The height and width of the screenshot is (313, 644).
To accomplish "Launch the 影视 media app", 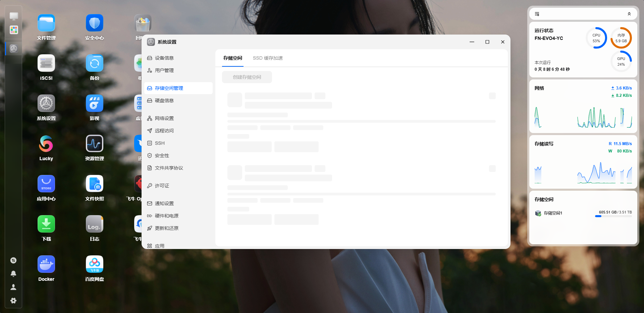I will click(95, 104).
